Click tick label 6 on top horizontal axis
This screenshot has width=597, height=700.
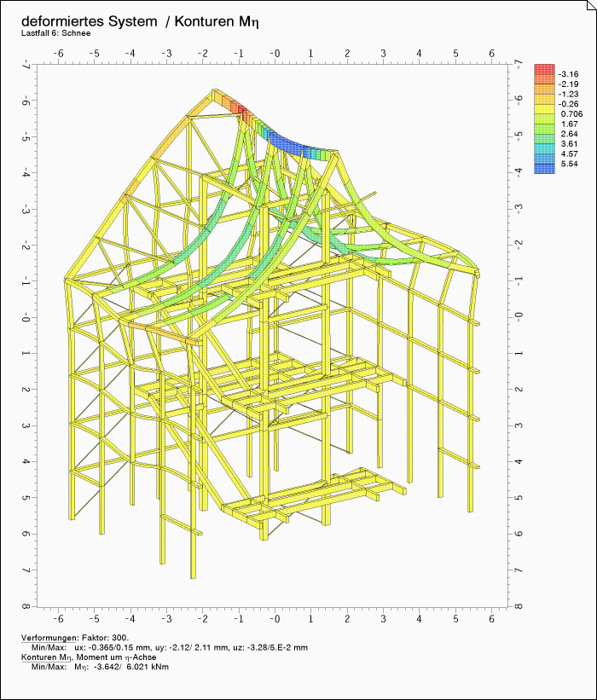pyautogui.click(x=491, y=52)
